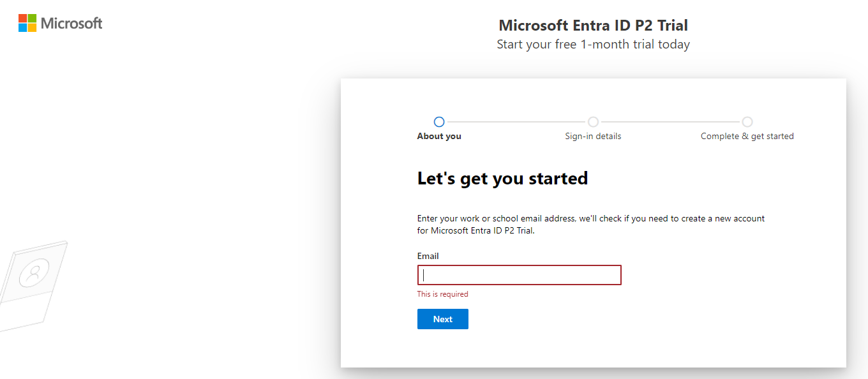The image size is (868, 379).
Task: Click the Complete & get started step label
Action: click(x=747, y=136)
